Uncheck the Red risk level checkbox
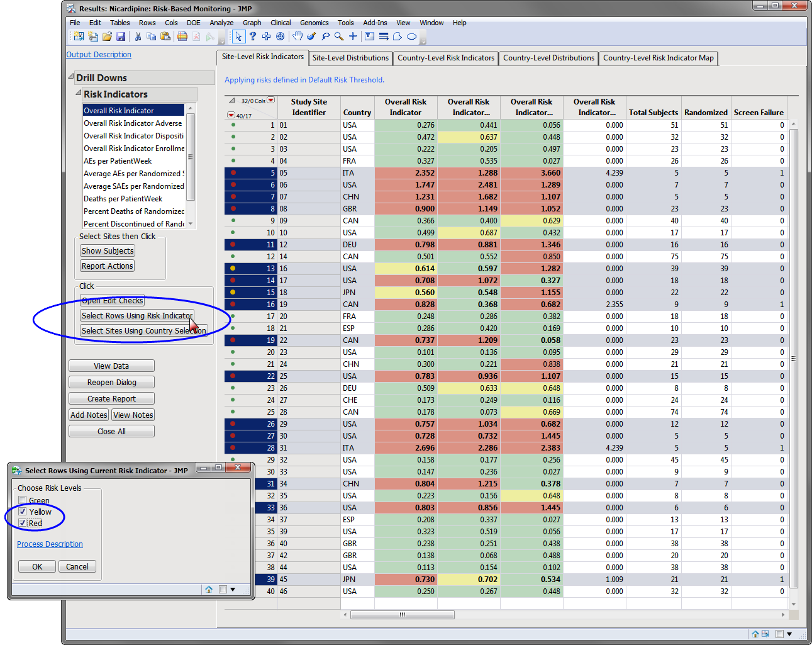The height and width of the screenshot is (645, 812). (23, 523)
